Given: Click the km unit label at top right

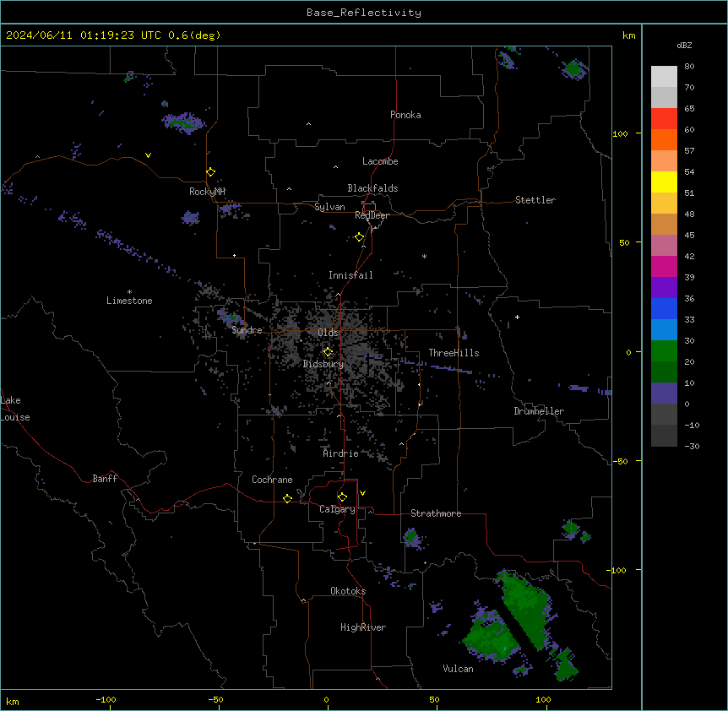Looking at the screenshot, I should [x=629, y=35].
